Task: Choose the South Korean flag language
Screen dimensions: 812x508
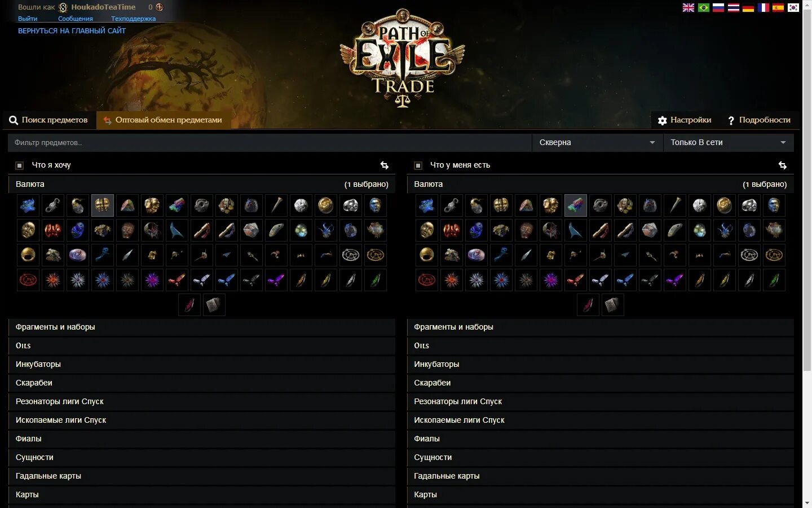Action: [793, 7]
